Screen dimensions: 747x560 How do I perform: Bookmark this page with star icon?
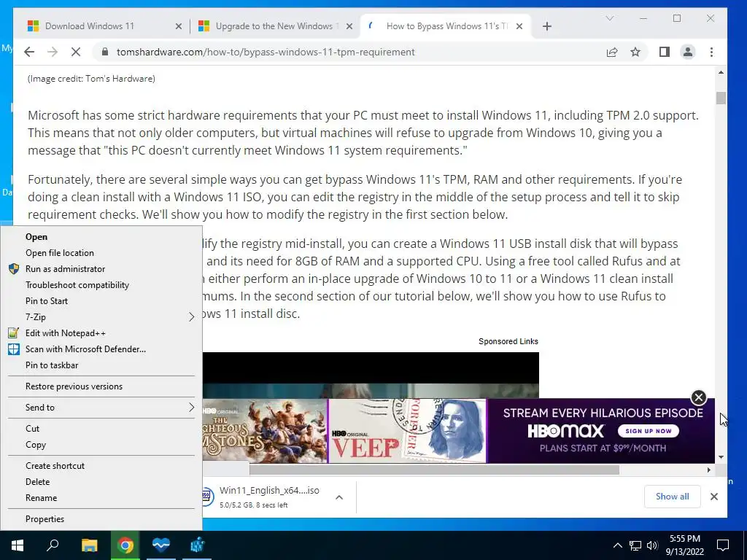(635, 52)
